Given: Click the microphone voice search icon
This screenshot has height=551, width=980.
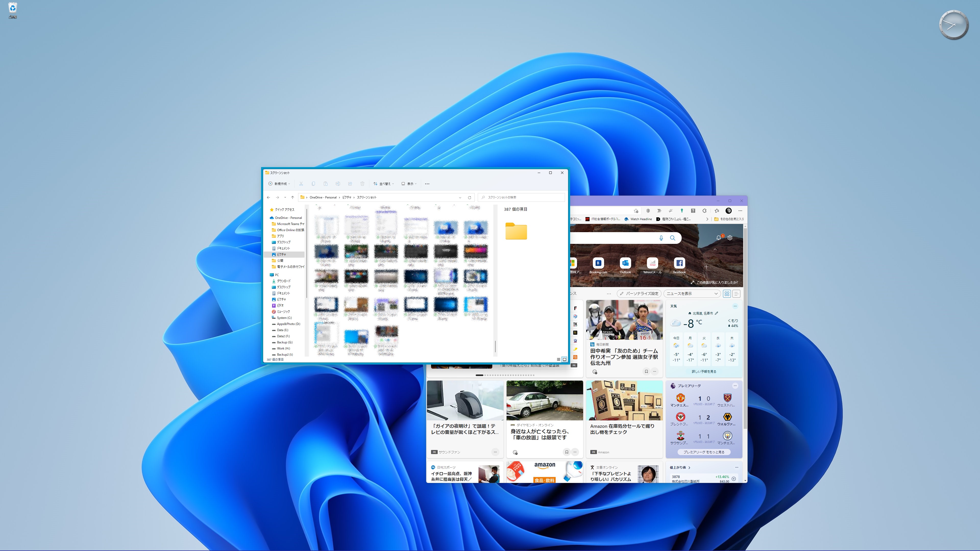Looking at the screenshot, I should (x=661, y=238).
